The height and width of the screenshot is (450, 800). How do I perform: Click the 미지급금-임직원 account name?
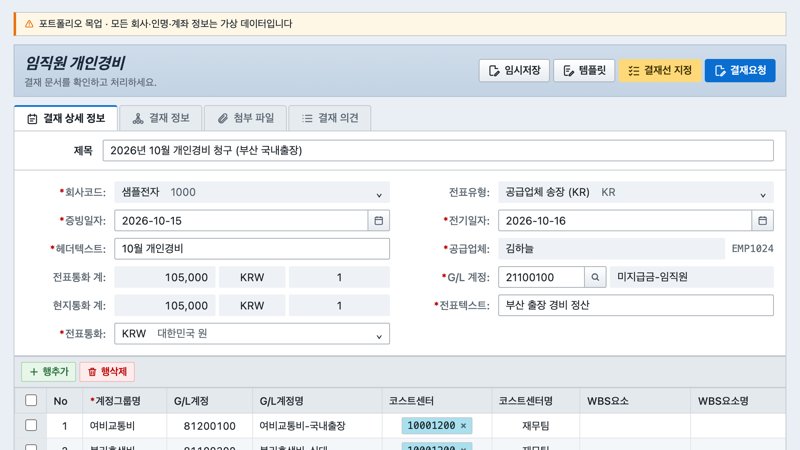tap(691, 277)
